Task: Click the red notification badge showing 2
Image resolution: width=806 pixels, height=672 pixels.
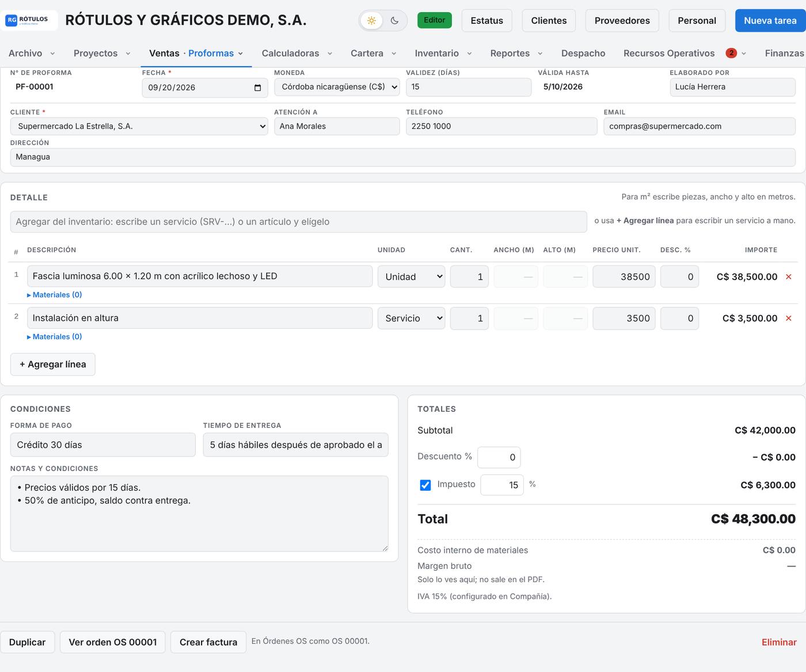Action: point(731,53)
